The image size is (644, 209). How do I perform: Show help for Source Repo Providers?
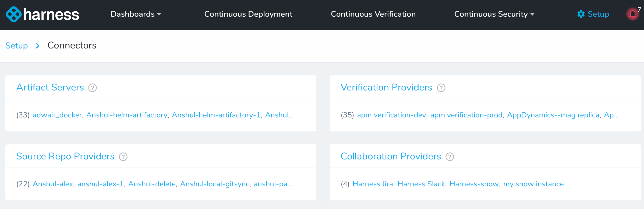pos(123,157)
